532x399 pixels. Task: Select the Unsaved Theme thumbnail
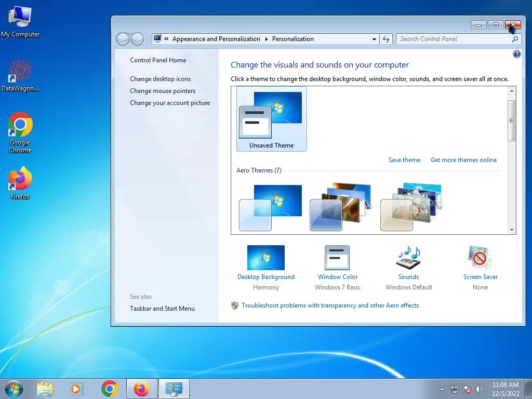(271, 119)
